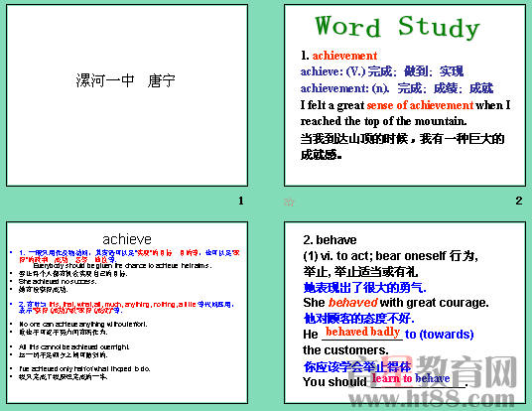532x411 pixels.
Task: Select the achieve slide thumbnail
Action: coord(127,313)
